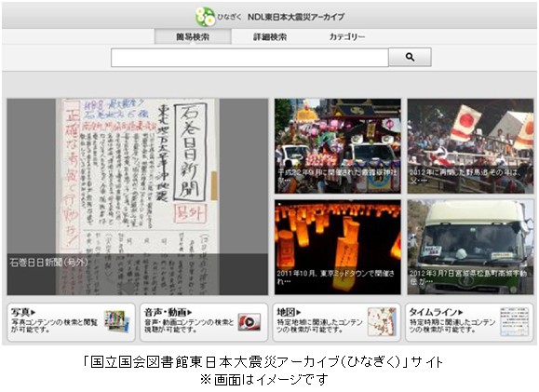Click the 地図 heading link

coord(289,312)
